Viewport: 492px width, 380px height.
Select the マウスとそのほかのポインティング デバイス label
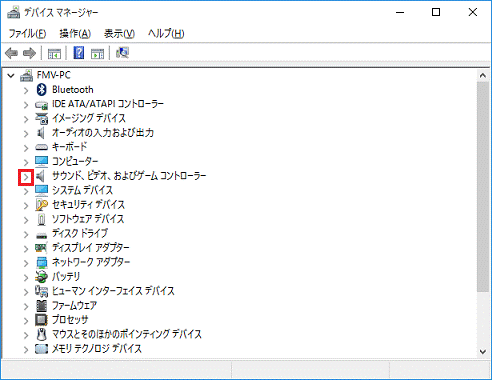point(127,334)
